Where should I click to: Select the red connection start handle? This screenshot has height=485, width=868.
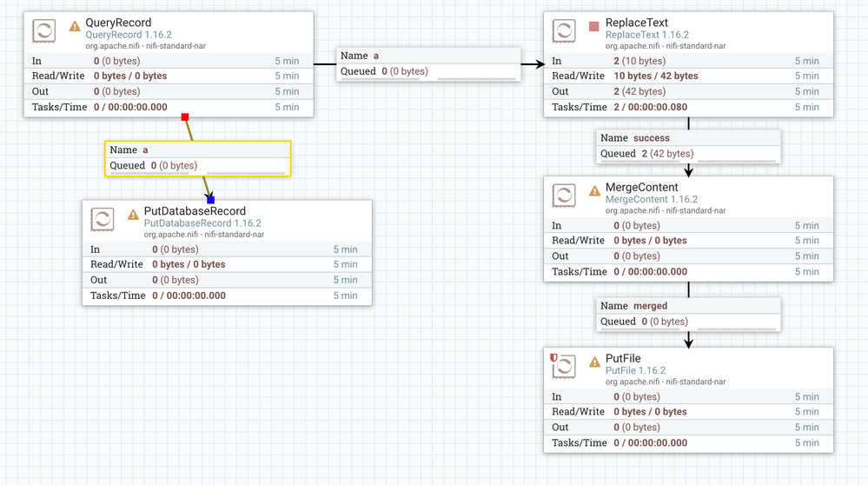[x=185, y=116]
